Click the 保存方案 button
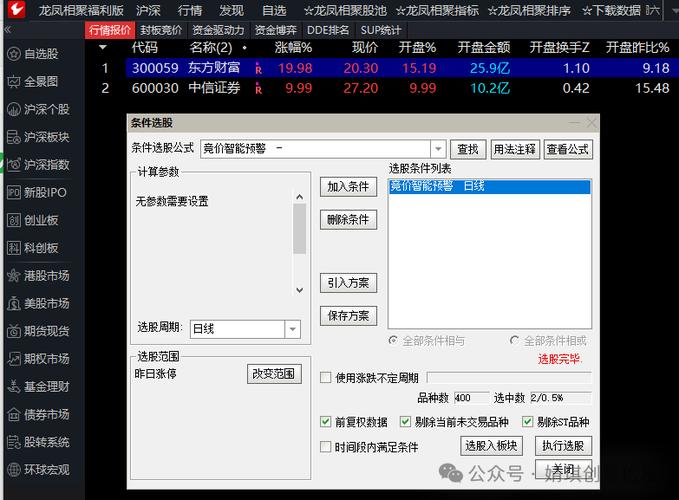The width and height of the screenshot is (679, 500). pyautogui.click(x=348, y=316)
